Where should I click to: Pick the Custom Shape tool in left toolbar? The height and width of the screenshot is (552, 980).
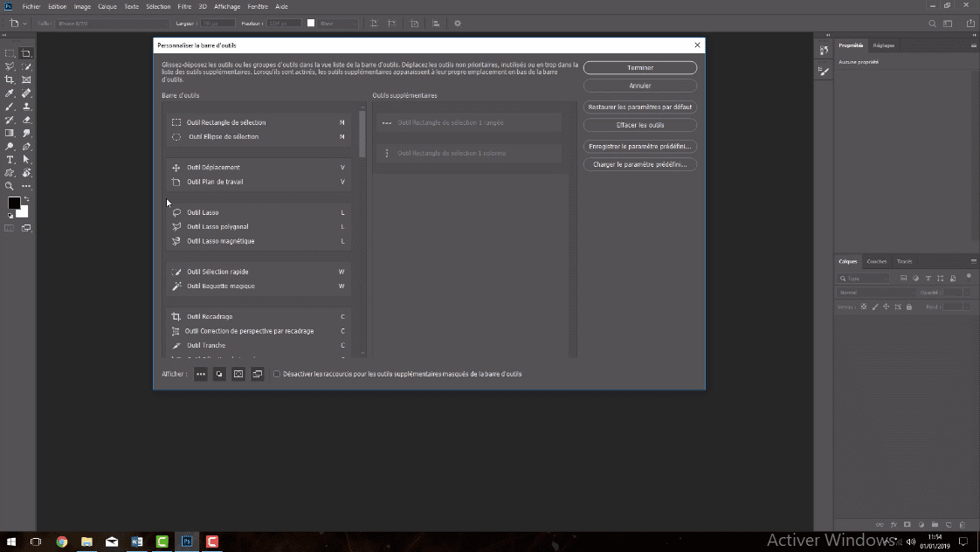10,173
